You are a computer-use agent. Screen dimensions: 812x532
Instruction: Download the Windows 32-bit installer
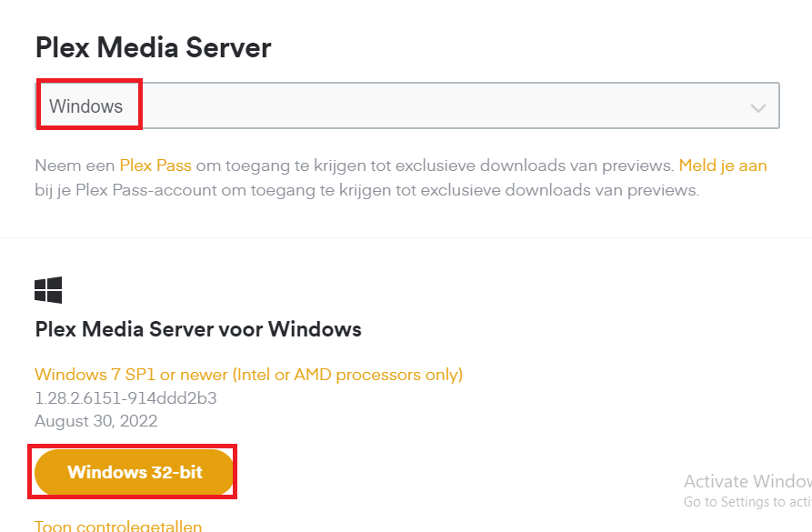coord(135,472)
